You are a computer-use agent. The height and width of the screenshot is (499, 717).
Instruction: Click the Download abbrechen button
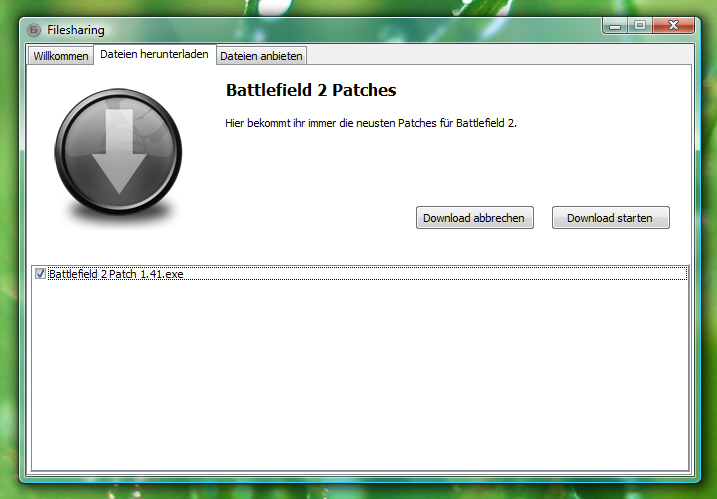pos(475,218)
